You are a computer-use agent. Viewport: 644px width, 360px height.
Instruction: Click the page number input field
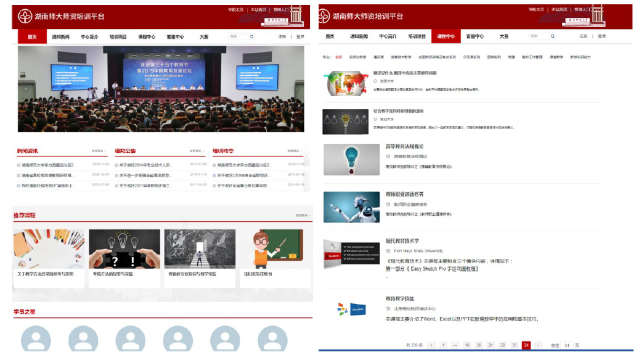tap(567, 345)
